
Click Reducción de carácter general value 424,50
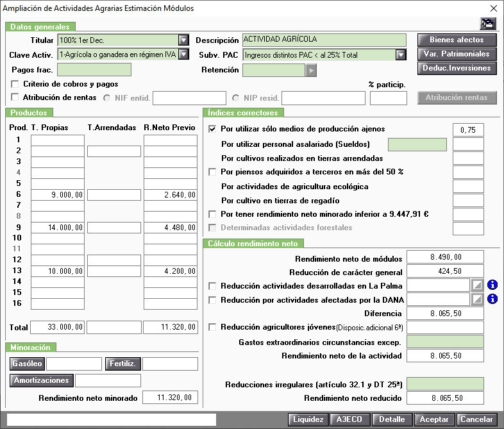[445, 271]
